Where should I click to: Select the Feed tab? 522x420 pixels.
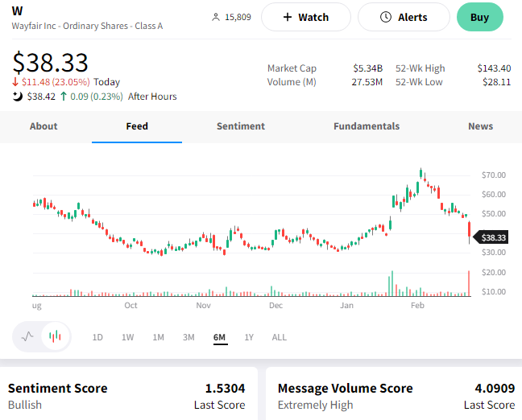coord(137,126)
